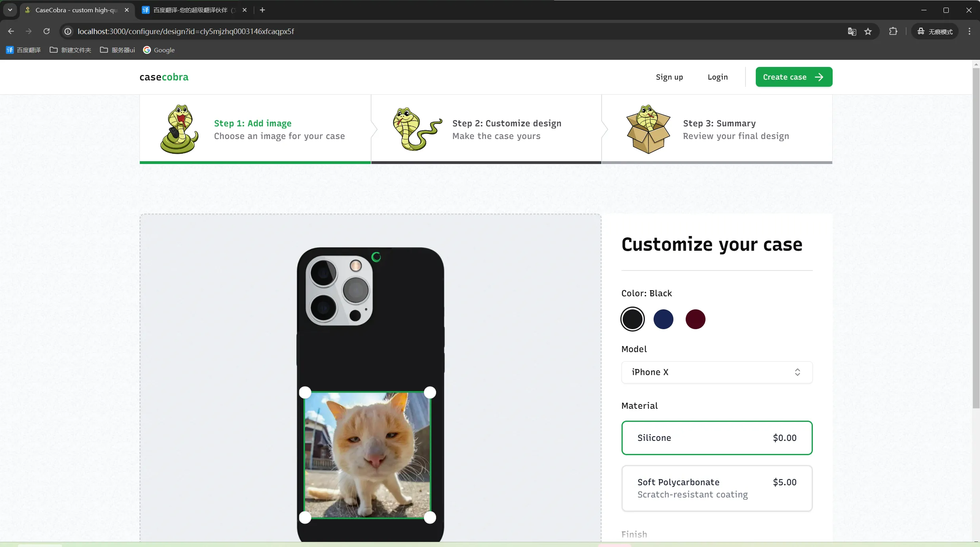Bookmark this page with the star icon
Viewport: 980px width, 547px height.
(868, 31)
